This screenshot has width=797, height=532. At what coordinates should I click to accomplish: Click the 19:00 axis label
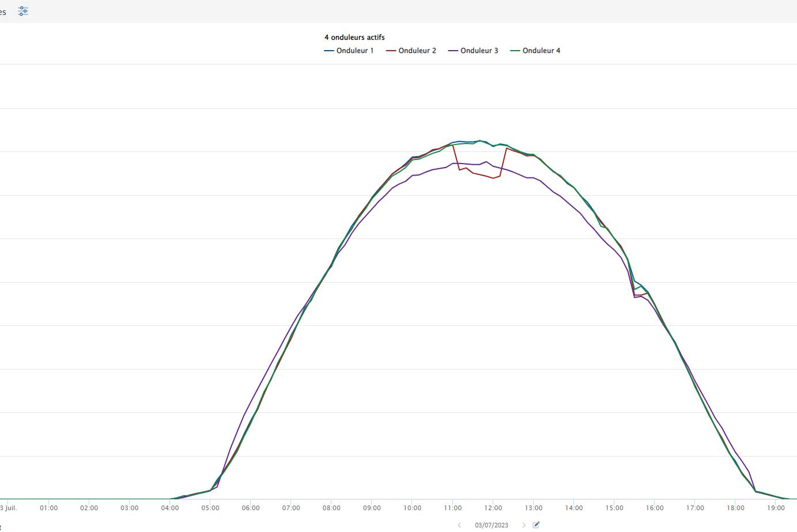(776, 508)
